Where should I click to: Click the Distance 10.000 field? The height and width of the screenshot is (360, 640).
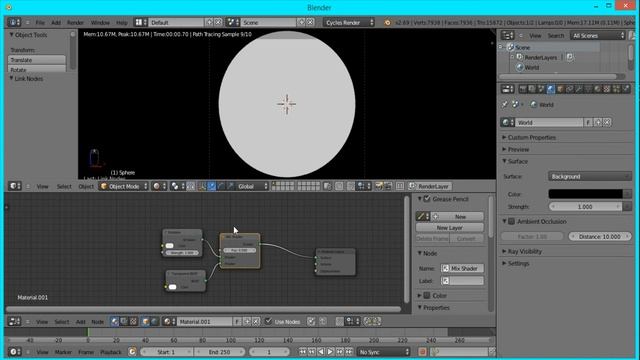[x=600, y=237]
